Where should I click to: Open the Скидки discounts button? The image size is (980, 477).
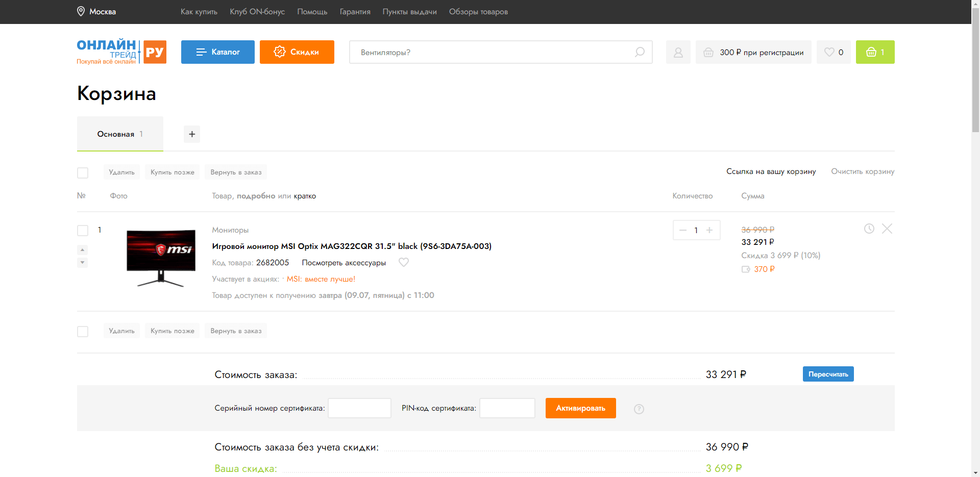click(297, 52)
